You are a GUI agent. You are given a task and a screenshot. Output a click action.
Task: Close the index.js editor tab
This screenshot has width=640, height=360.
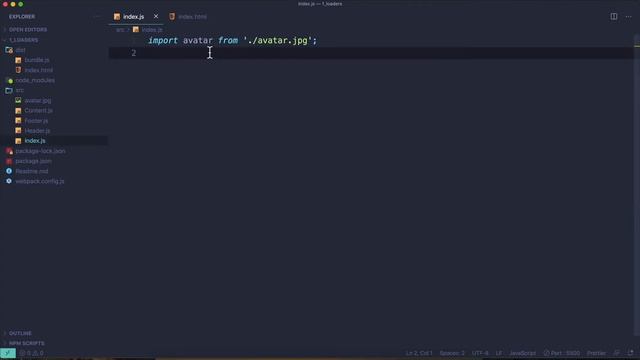(156, 16)
